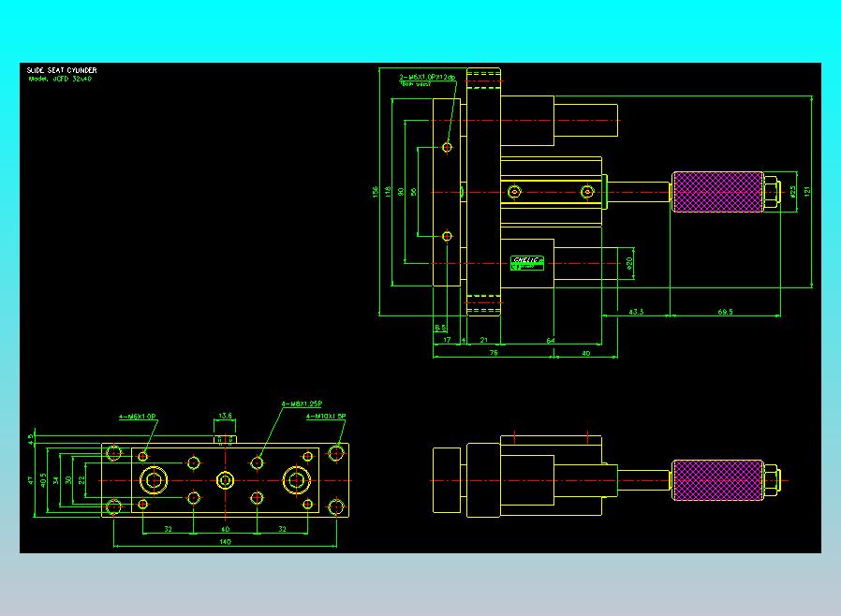Select the magenta knurled grip in side view

click(717, 480)
